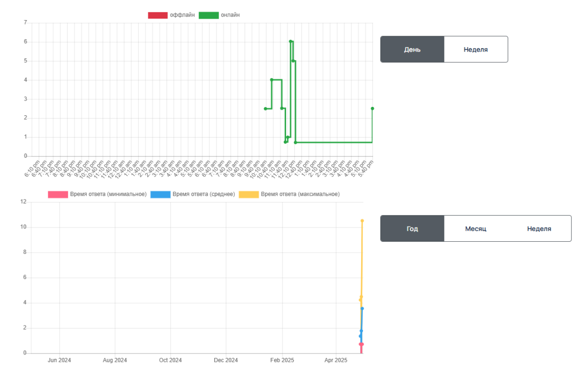Viewport: 588px width, 378px height.
Task: Click the active "Год" button
Action: pyautogui.click(x=412, y=228)
